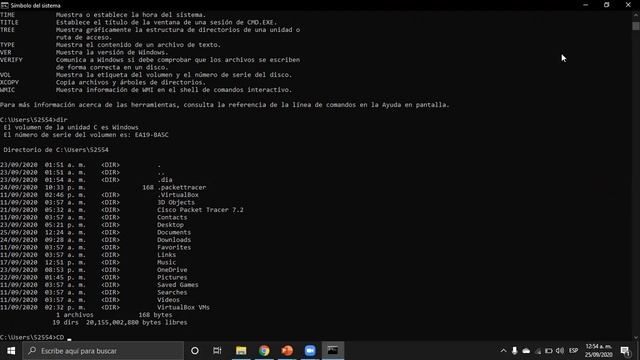The image size is (640, 360).
Task: Click the 'Videos' directory entry
Action: [168, 300]
